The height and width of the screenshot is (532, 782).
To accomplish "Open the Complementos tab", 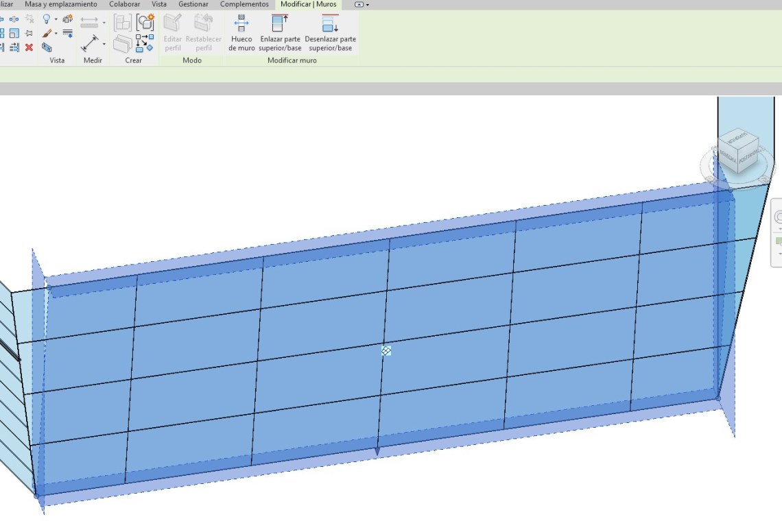I will [x=244, y=5].
